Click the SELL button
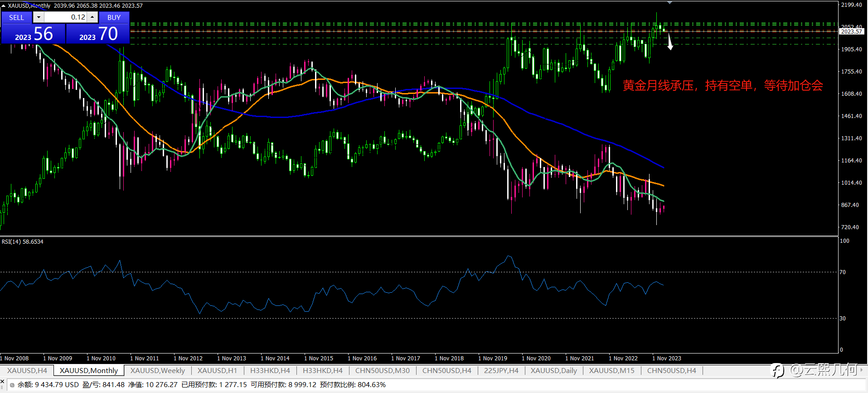The image size is (868, 393). (17, 17)
